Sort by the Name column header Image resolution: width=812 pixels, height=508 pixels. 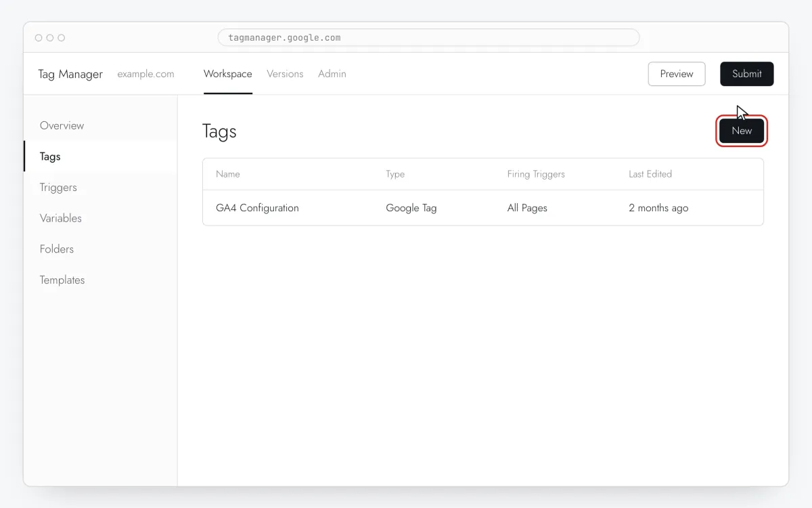(x=228, y=174)
